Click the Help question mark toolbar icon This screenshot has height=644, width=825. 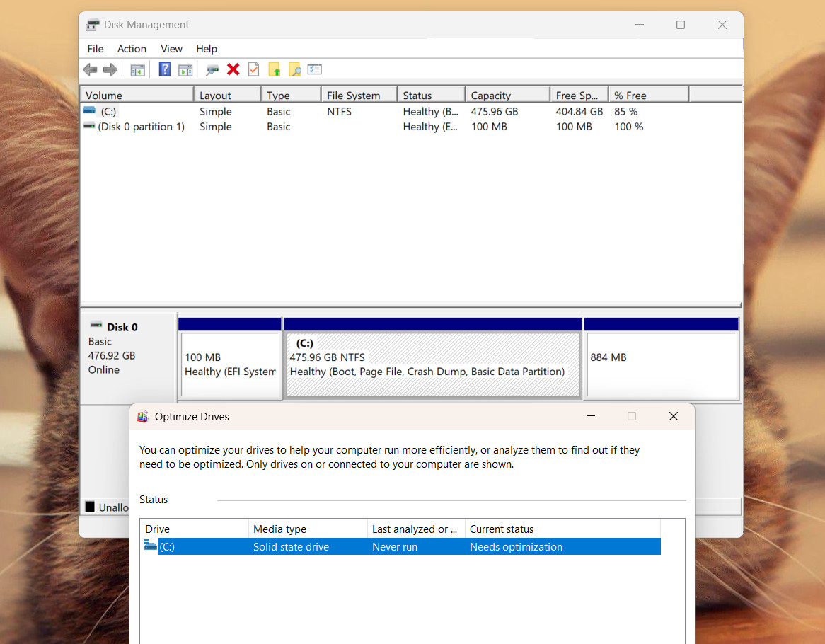[x=165, y=69]
